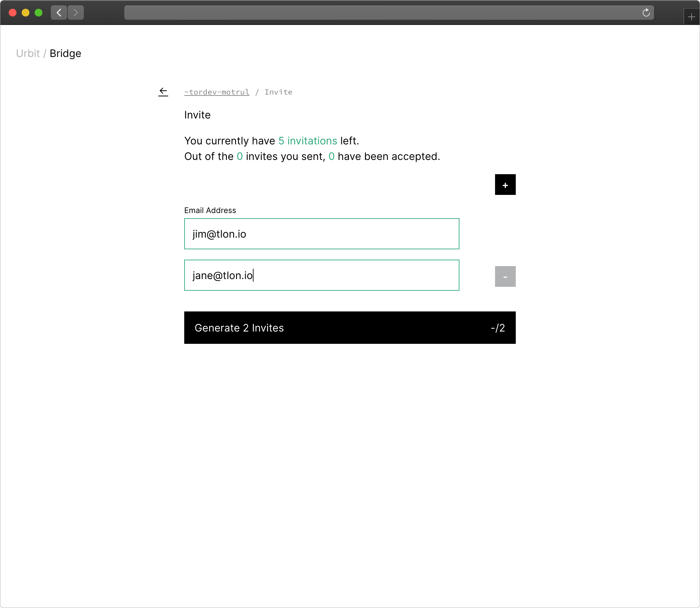Click the 'Email Address' label

210,210
